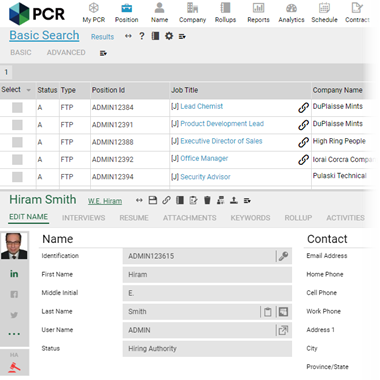The image size is (380, 380).
Task: Click expand-width arrows beside search Results
Action: 128,36
